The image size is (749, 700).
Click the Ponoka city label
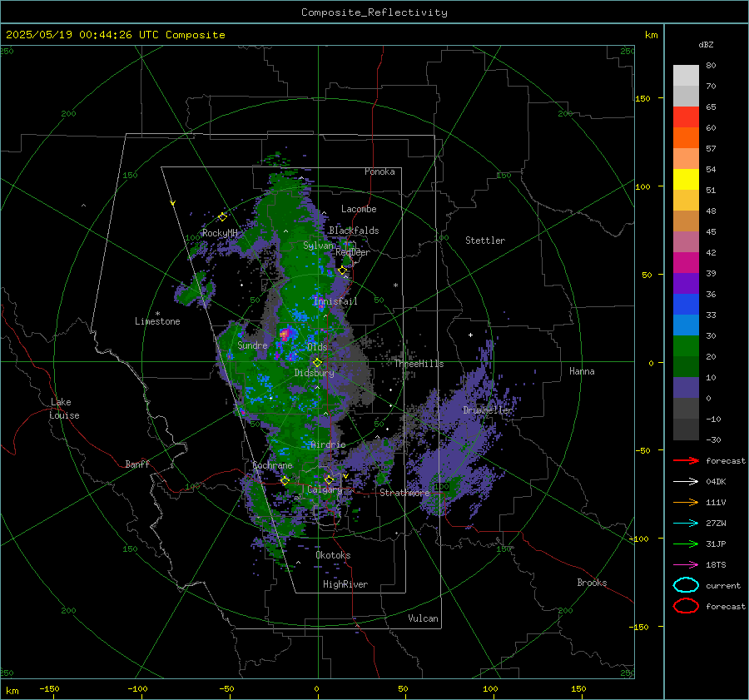pyautogui.click(x=379, y=171)
